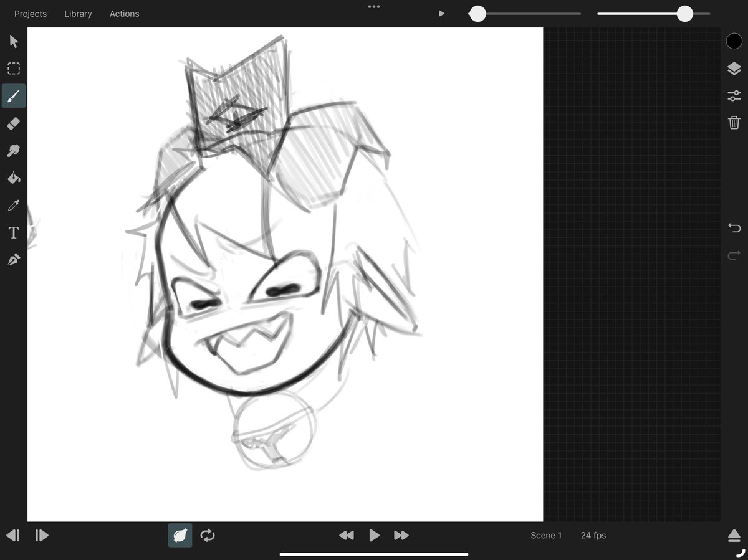The height and width of the screenshot is (560, 748).
Task: Fast forward the animation
Action: pyautogui.click(x=401, y=535)
